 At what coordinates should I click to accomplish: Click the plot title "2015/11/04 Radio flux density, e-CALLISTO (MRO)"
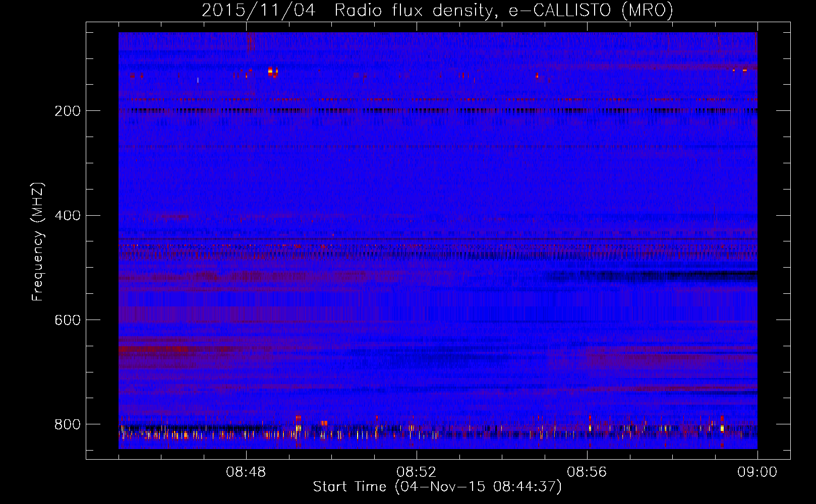[x=437, y=10]
